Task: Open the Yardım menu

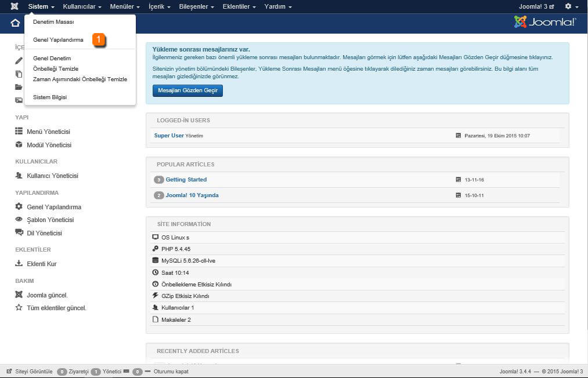Action: coord(277,6)
